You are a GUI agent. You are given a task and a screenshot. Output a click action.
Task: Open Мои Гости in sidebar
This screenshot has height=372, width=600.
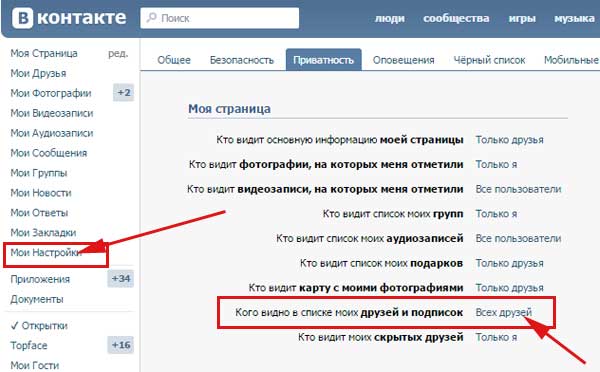34,365
